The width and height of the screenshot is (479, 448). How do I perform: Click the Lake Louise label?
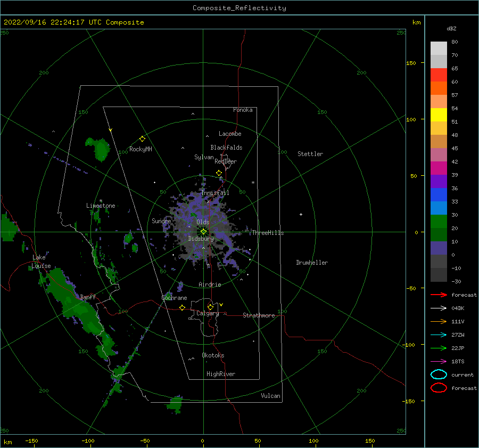click(x=41, y=262)
